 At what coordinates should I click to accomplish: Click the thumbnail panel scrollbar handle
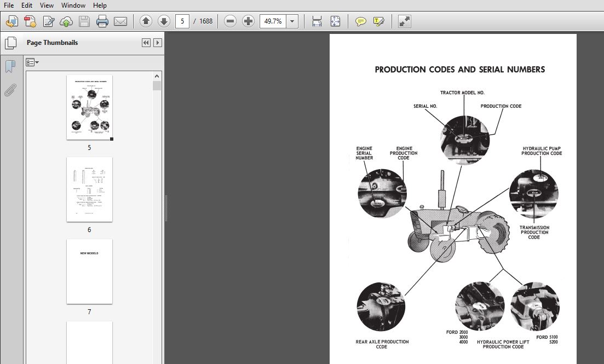tap(157, 85)
